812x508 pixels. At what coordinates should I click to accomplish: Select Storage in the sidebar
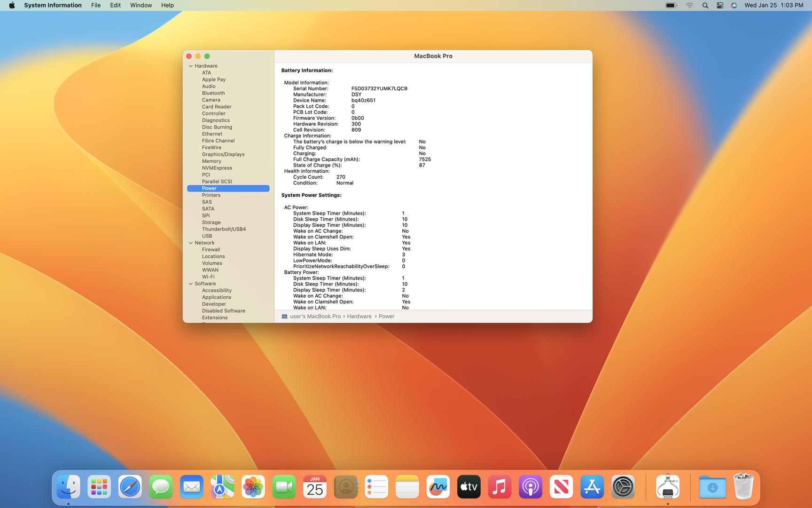pos(211,222)
